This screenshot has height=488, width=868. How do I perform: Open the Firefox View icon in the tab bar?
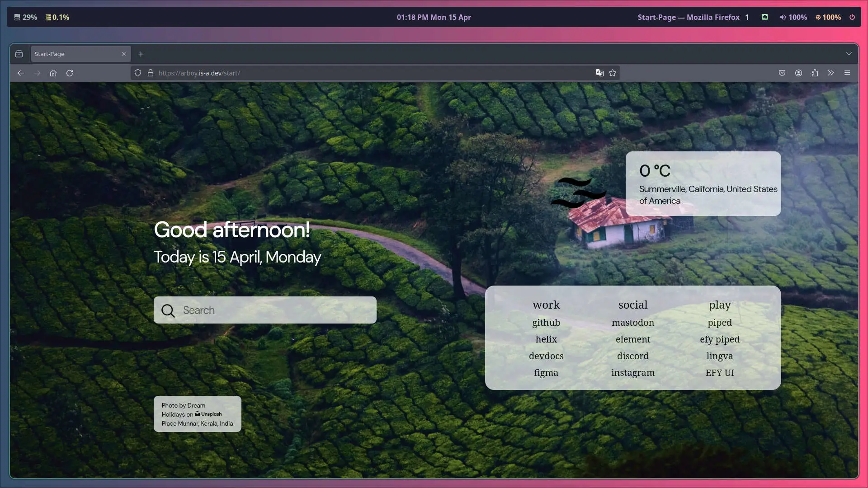click(x=19, y=54)
